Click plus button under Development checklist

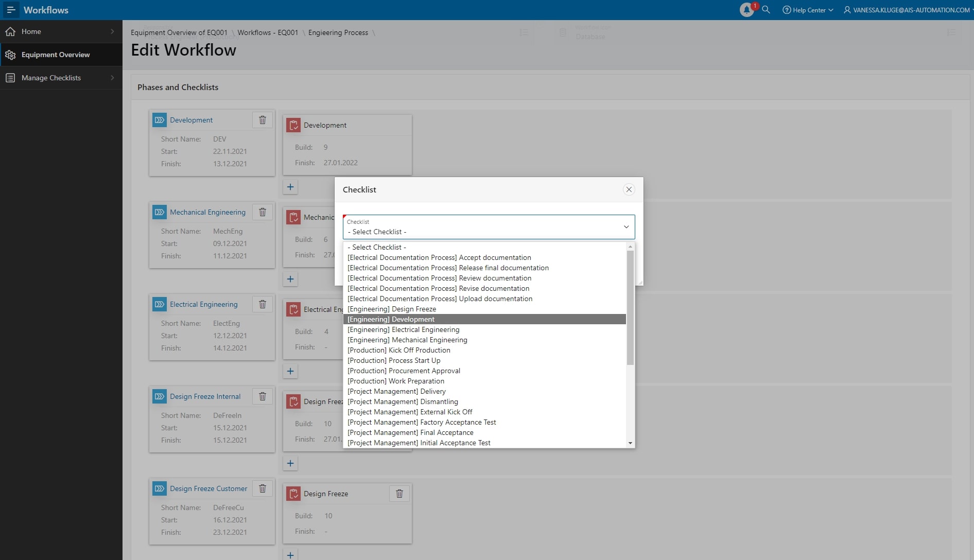[290, 187]
